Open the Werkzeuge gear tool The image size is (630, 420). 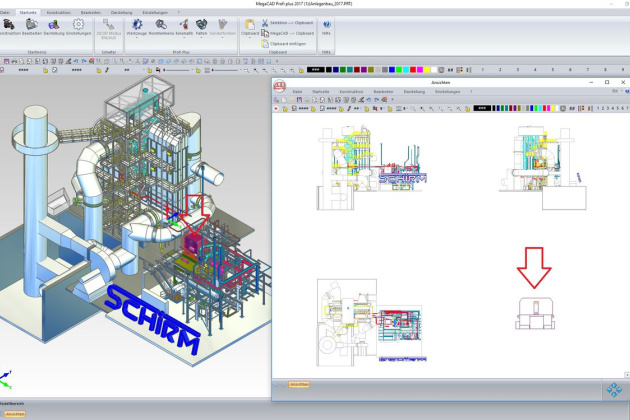coord(137,25)
